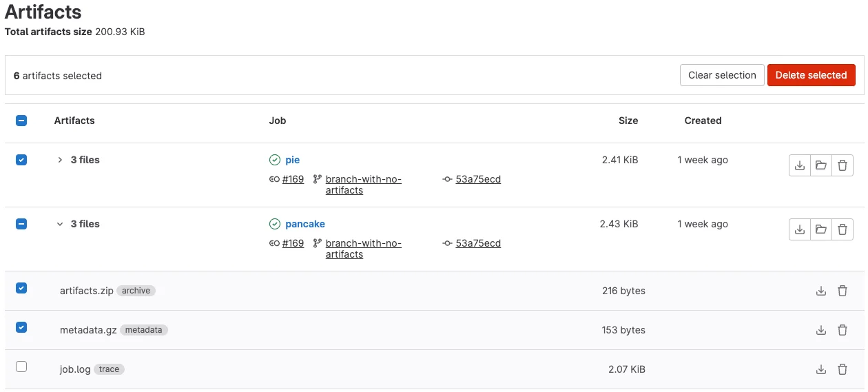This screenshot has width=868, height=392.
Task: Uncheck the artifacts.zip checkbox
Action: coord(21,288)
